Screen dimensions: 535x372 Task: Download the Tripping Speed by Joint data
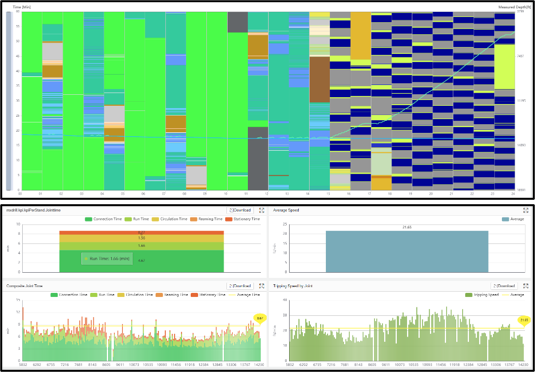pos(504,286)
